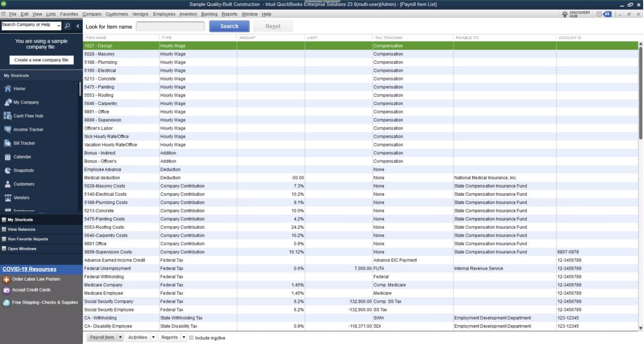644x344 pixels.
Task: Open the Reports menu in menu bar
Action: 229,14
